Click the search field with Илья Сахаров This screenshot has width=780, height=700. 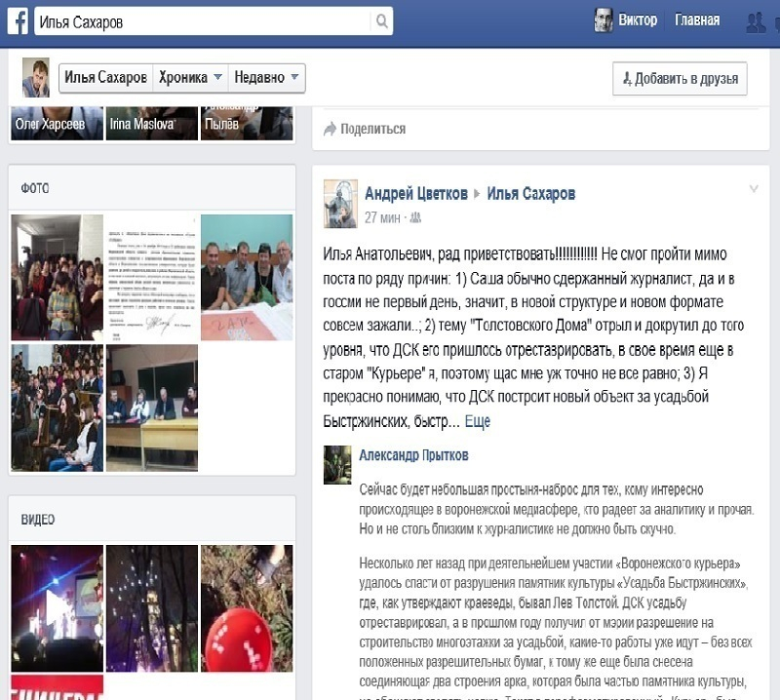point(200,21)
